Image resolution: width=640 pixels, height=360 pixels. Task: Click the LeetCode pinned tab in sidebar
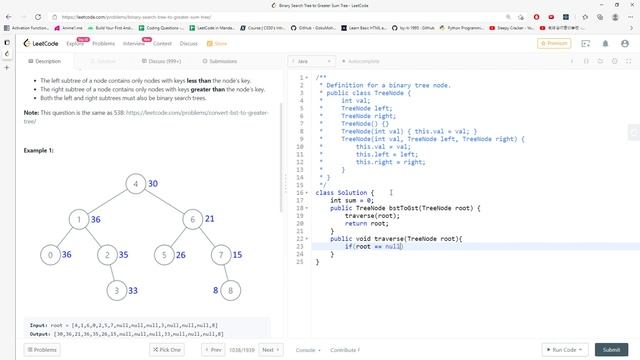(x=7, y=54)
